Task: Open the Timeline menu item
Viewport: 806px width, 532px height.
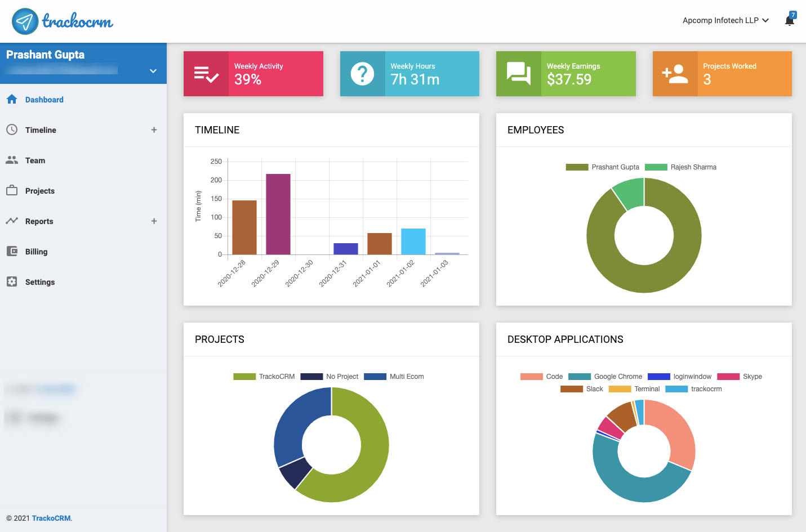Action: [x=83, y=130]
